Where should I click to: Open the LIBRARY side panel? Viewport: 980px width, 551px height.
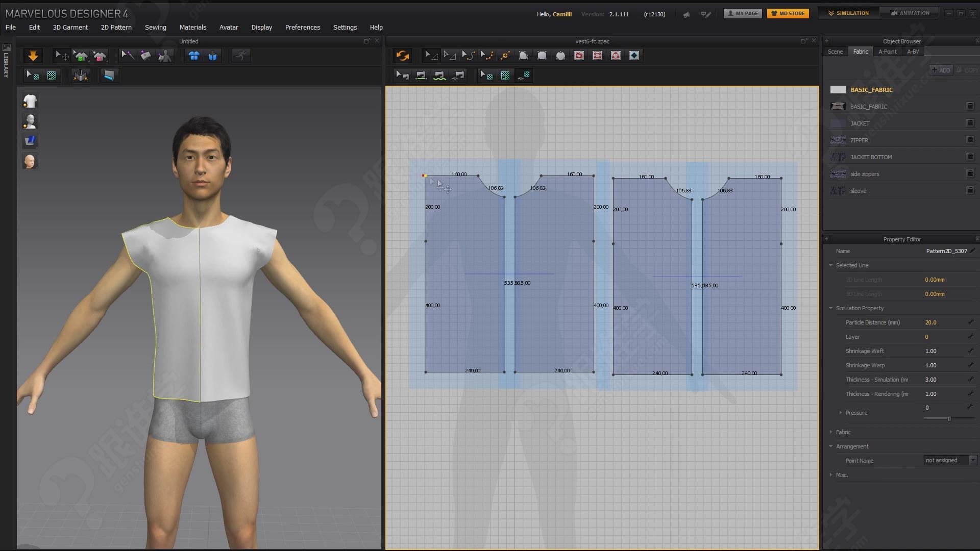(x=7, y=61)
